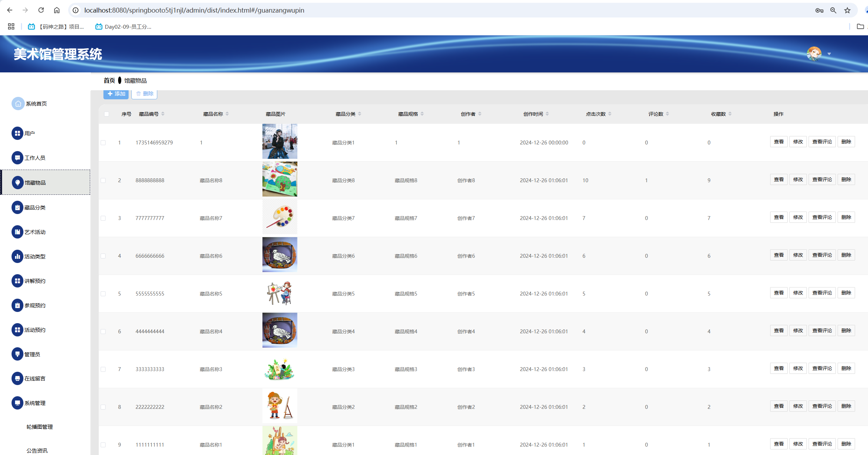
Task: Click the browser reload page icon
Action: click(x=41, y=10)
